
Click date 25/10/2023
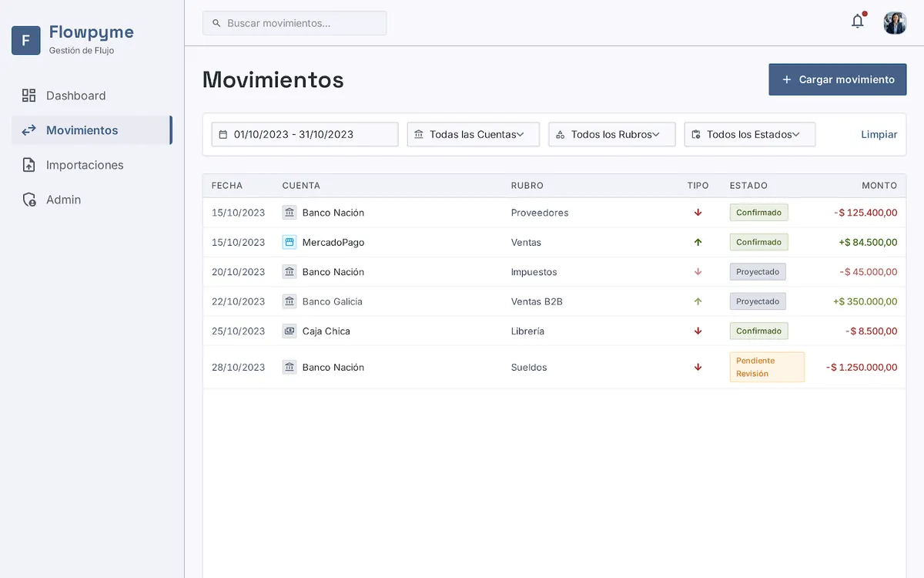(x=238, y=331)
